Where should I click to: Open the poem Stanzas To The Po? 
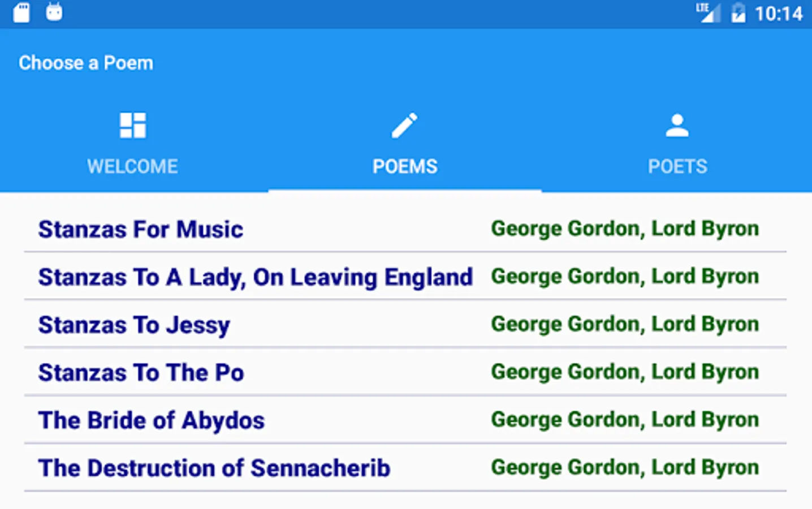click(x=141, y=373)
